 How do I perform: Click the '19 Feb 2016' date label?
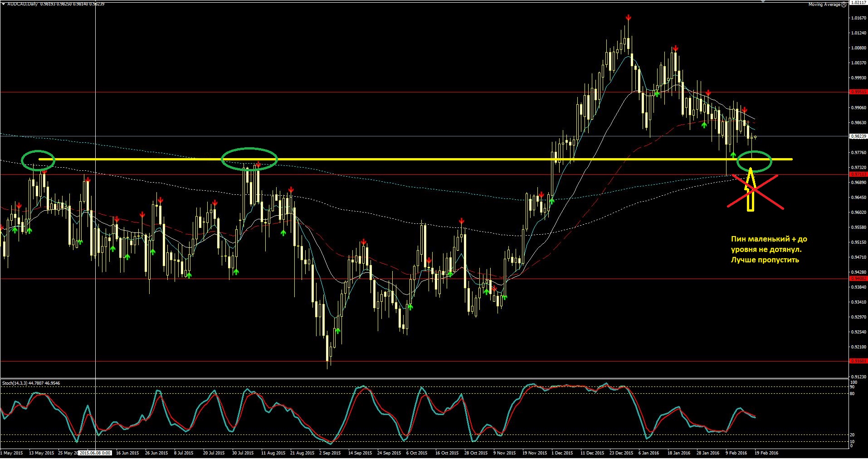point(766,453)
